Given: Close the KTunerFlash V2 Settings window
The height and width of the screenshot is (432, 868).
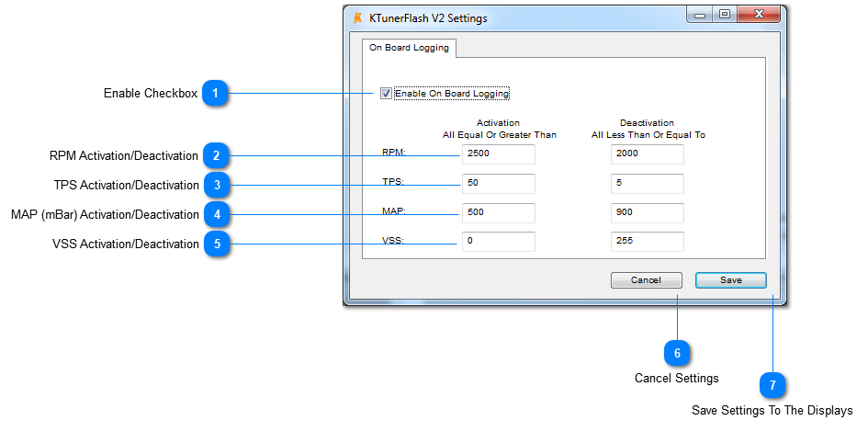Looking at the screenshot, I should coord(759,15).
